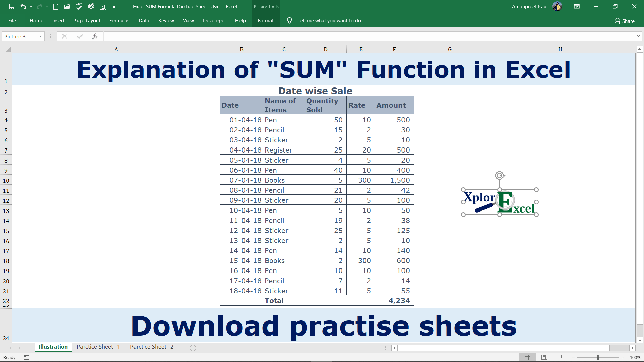Open the Formulas ribbon tab
The height and width of the screenshot is (362, 644).
(119, 21)
